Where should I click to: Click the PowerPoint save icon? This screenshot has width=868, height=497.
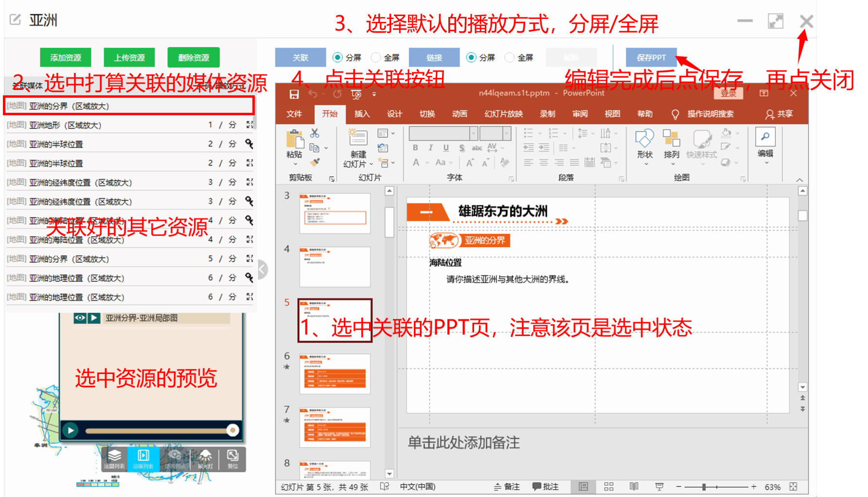pos(294,94)
